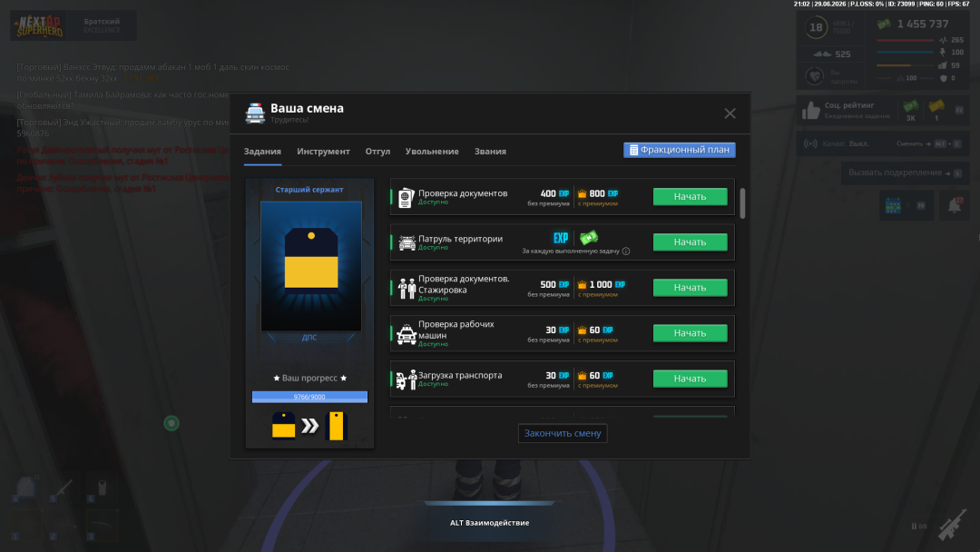Click the Соц. рейтинг thumbs-up icon
Image resolution: width=980 pixels, height=552 pixels.
pos(810,111)
